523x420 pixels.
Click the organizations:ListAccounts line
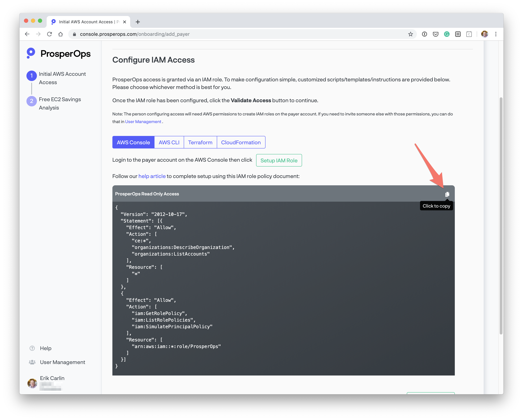(x=171, y=254)
